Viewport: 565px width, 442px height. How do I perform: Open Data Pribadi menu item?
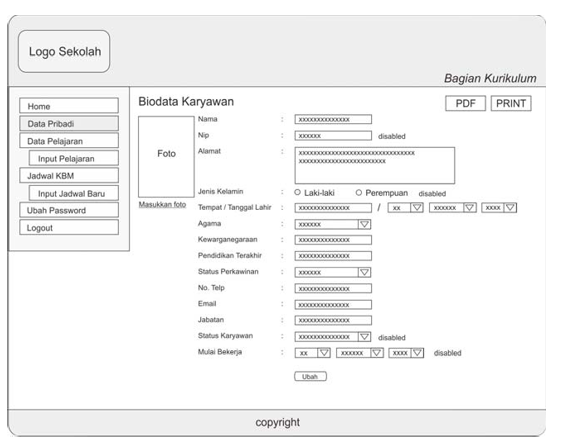tap(69, 123)
